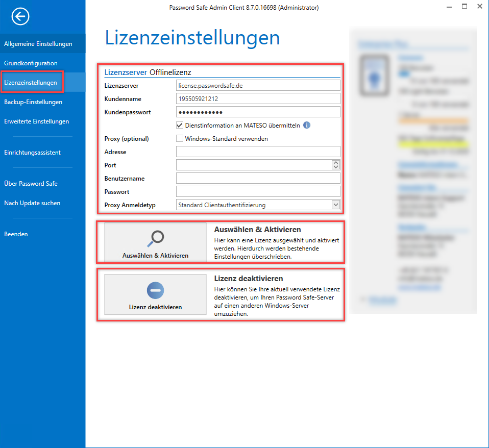Click the Auswählen & Aktivieren description heading
489x448 pixels.
point(257,230)
